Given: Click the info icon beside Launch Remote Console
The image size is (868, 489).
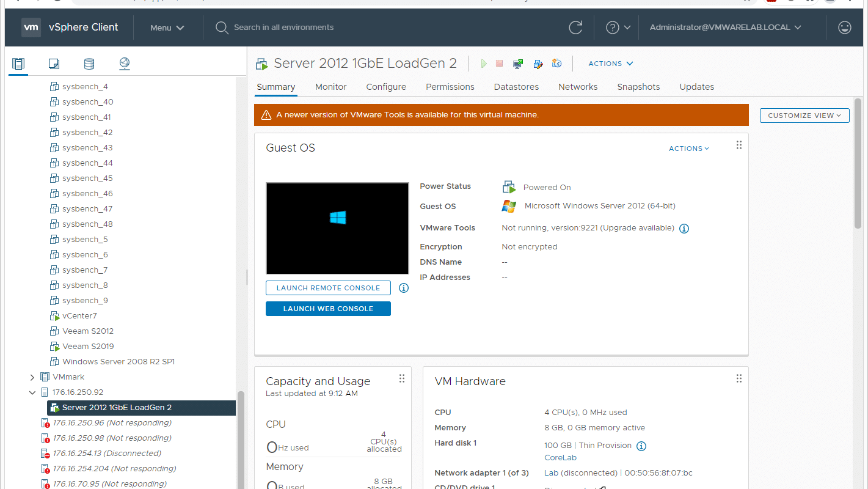Looking at the screenshot, I should click(x=403, y=288).
